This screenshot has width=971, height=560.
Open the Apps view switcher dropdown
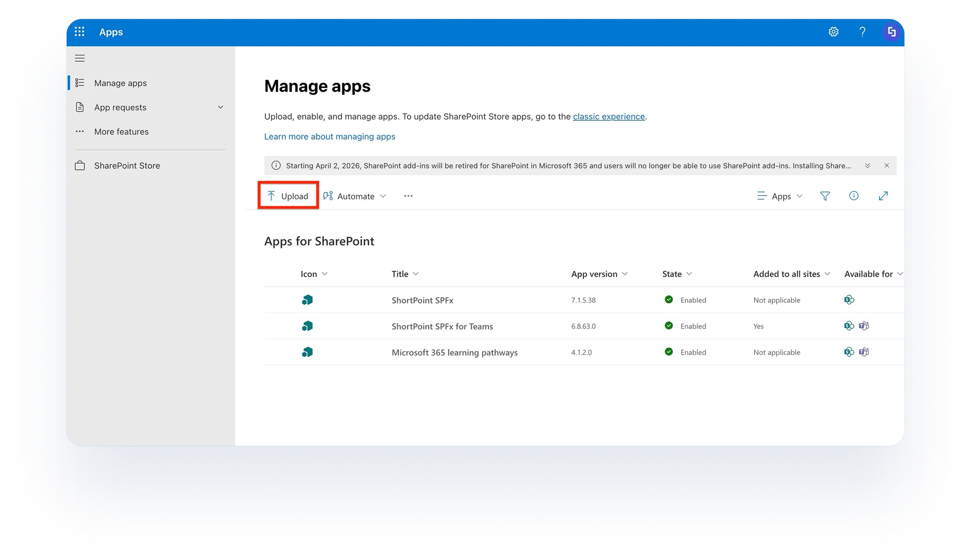pyautogui.click(x=780, y=196)
